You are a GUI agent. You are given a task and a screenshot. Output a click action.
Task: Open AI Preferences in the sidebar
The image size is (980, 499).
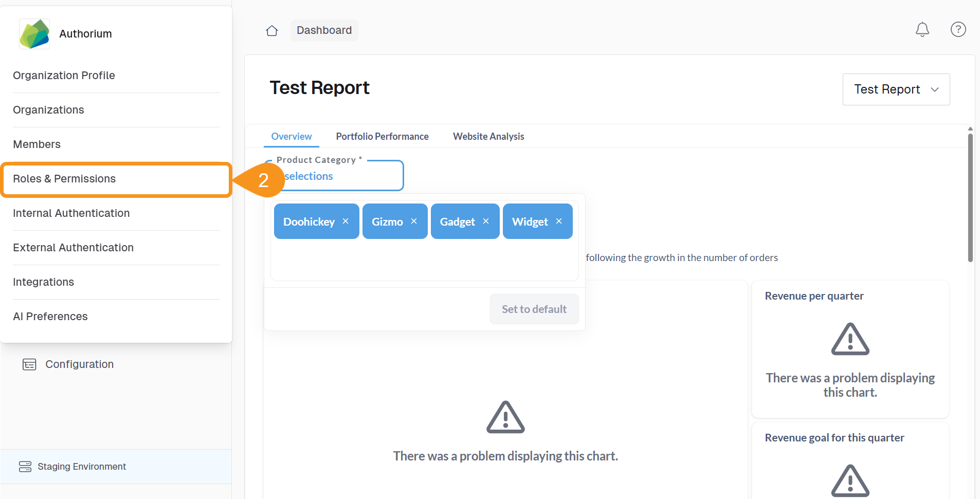pos(50,316)
